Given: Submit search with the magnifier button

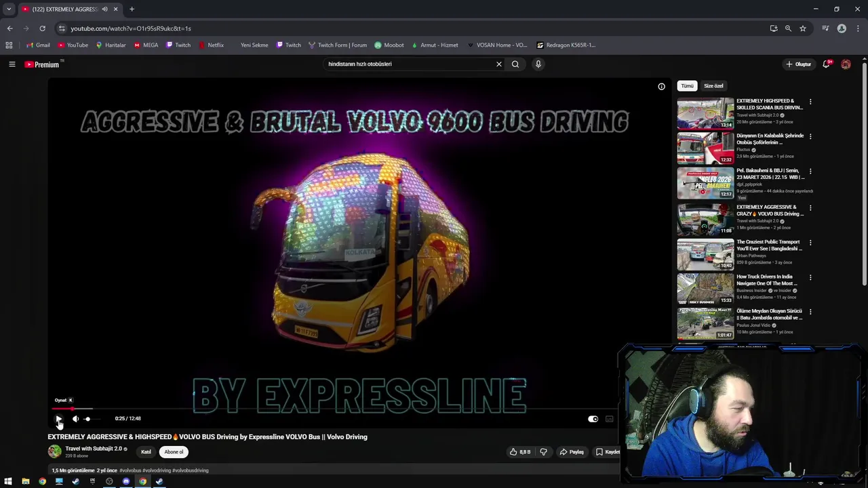Looking at the screenshot, I should pos(515,64).
